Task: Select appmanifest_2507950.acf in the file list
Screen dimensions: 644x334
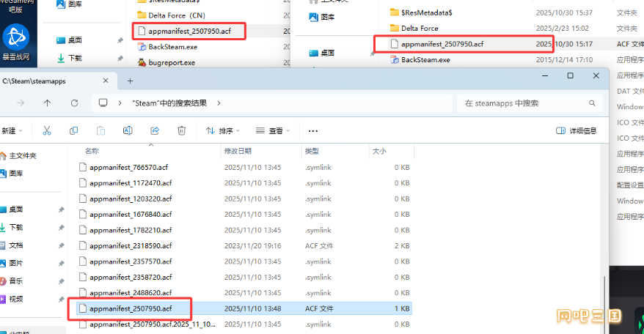Action: tap(131, 308)
